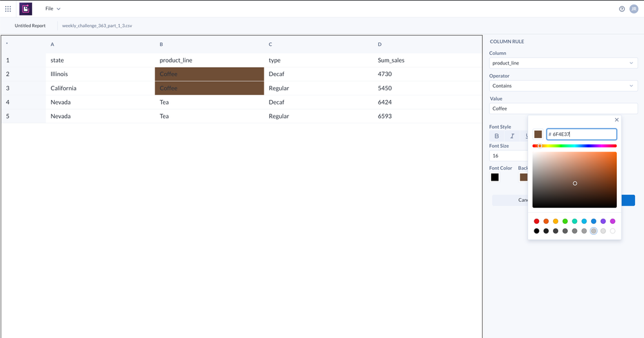
Task: Choose the purple preset color
Action: 603,221
